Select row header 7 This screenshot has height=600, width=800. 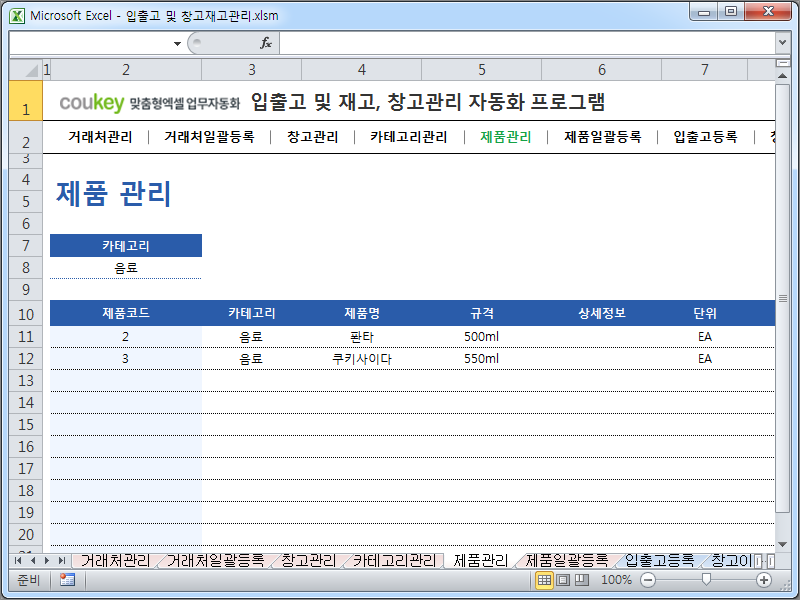click(26, 246)
